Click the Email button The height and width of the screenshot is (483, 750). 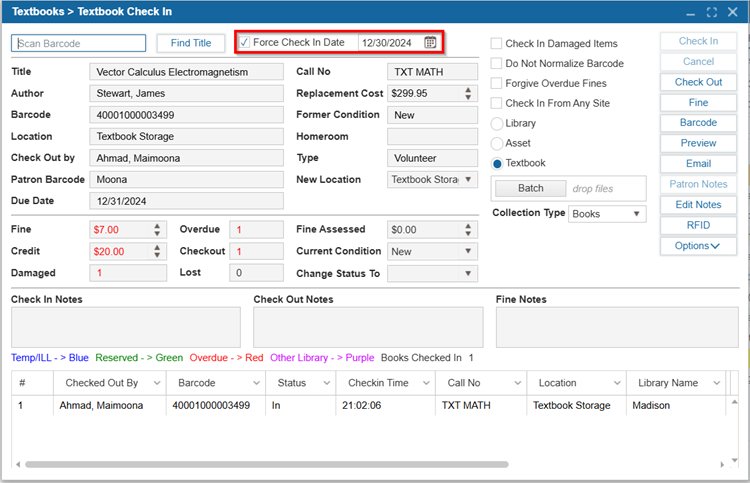(698, 164)
